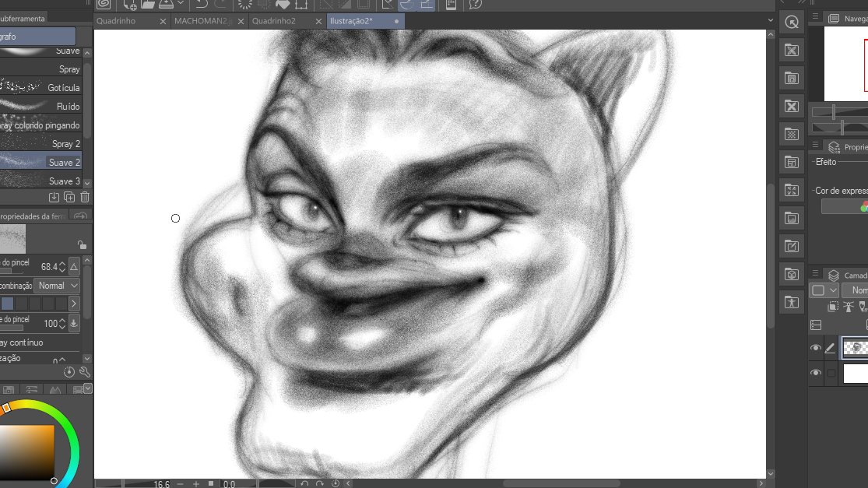Toggle visibility of the bottom paper layer
Image resolution: width=868 pixels, height=488 pixels.
point(816,373)
